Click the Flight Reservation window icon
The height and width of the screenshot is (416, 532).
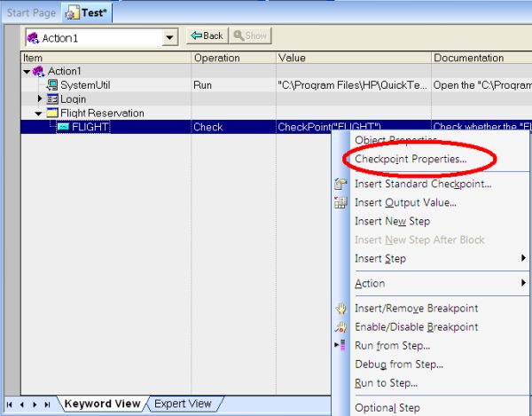point(52,113)
